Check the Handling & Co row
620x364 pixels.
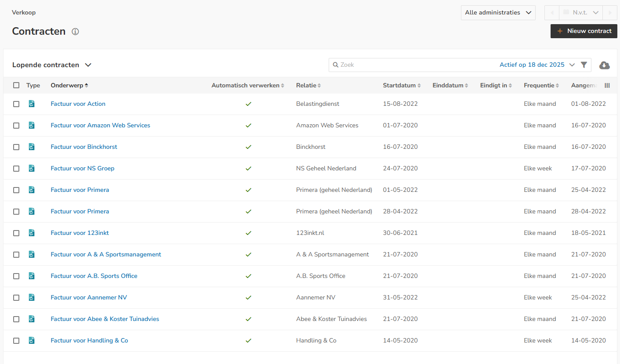[16, 341]
